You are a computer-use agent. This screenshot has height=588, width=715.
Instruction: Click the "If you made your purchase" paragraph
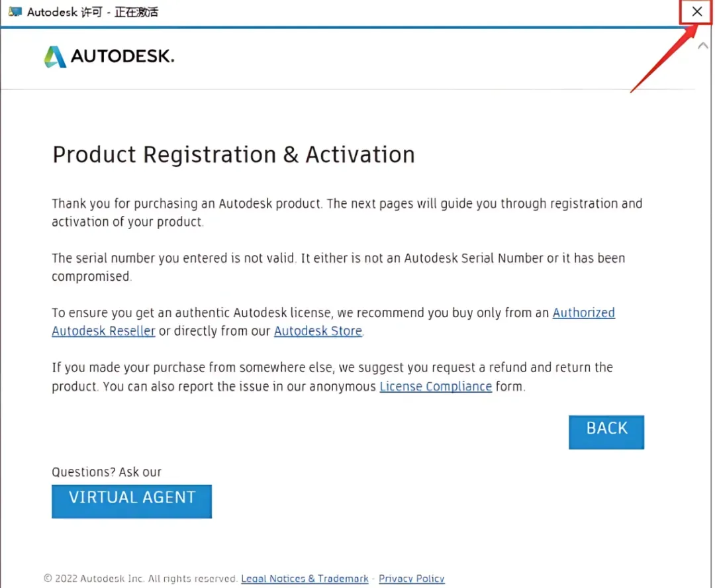332,367
